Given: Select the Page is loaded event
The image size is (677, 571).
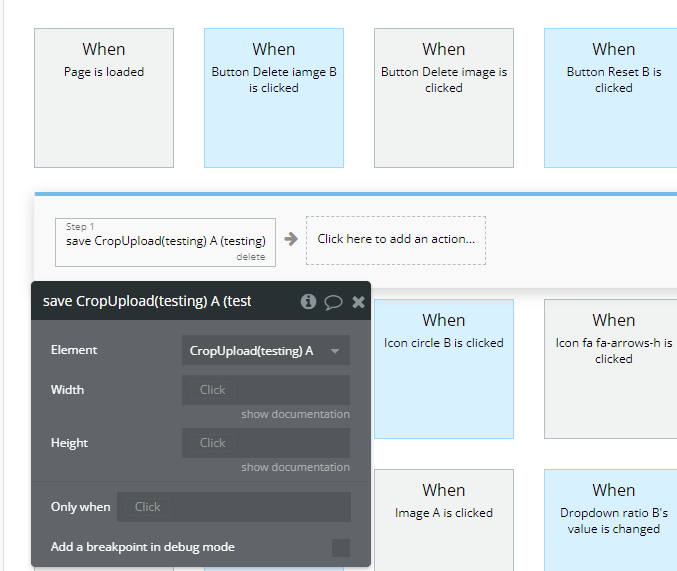Looking at the screenshot, I should pyautogui.click(x=104, y=97).
